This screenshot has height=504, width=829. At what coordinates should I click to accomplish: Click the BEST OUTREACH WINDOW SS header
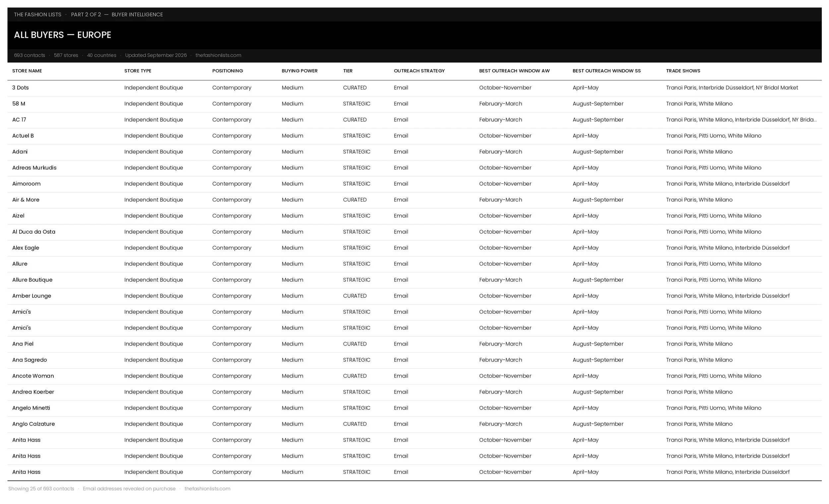[606, 71]
